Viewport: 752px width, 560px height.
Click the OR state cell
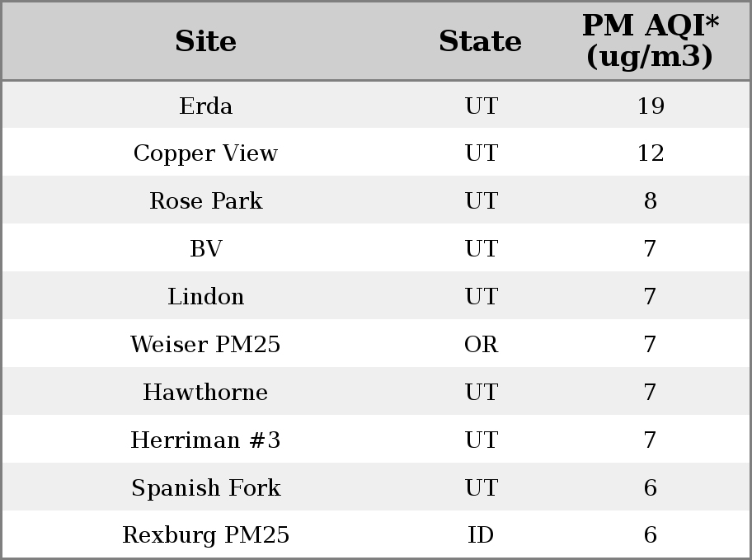pyautogui.click(x=481, y=344)
